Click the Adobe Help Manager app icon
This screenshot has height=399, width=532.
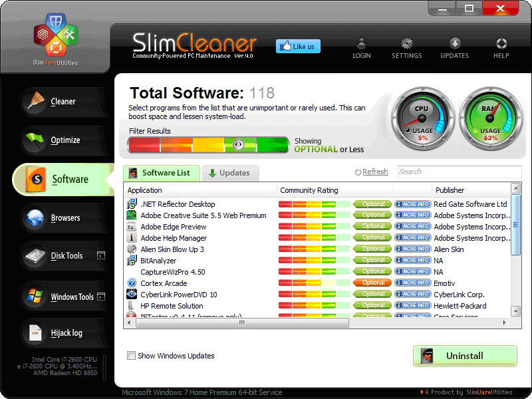coord(131,238)
